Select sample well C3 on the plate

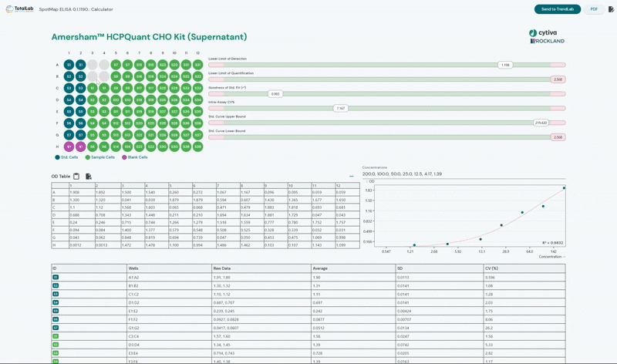pyautogui.click(x=93, y=88)
